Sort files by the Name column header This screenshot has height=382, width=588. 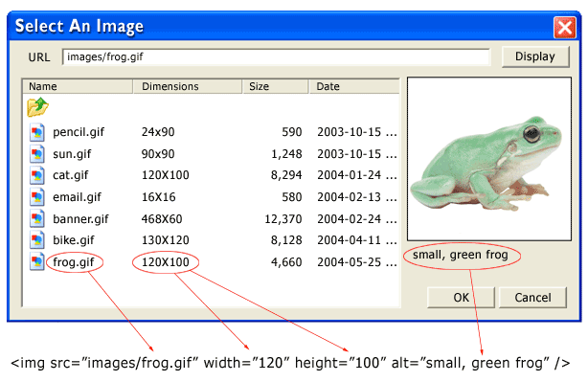click(x=78, y=86)
